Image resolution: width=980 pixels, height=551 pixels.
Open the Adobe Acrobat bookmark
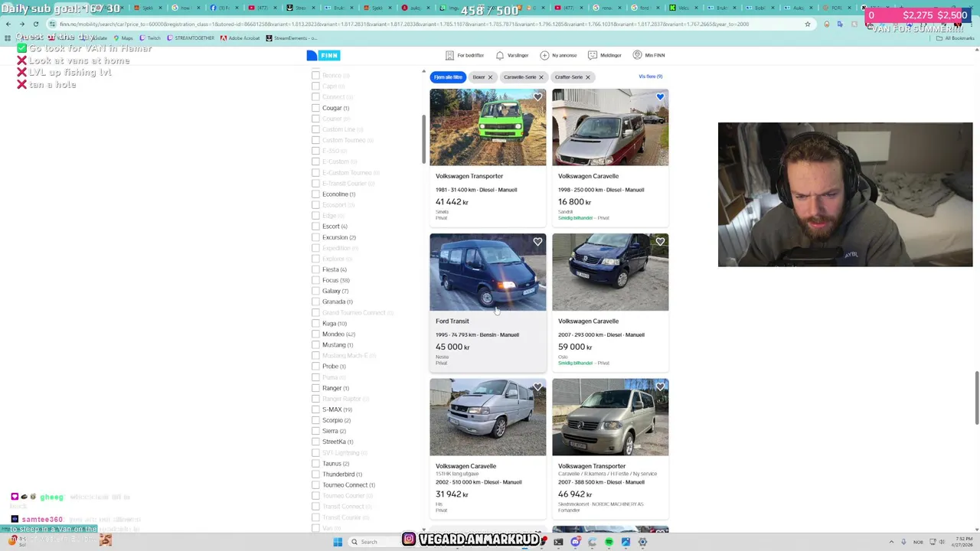[x=240, y=38]
